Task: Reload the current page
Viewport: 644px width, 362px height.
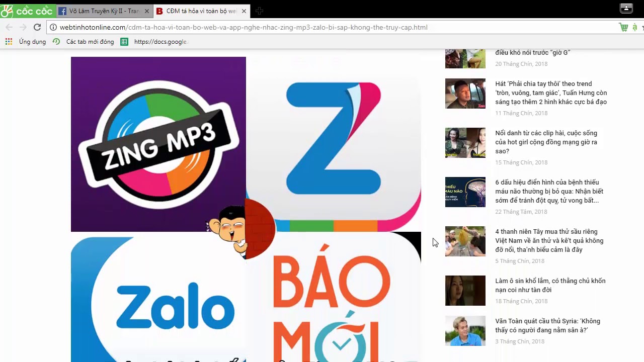Action: 37,27
